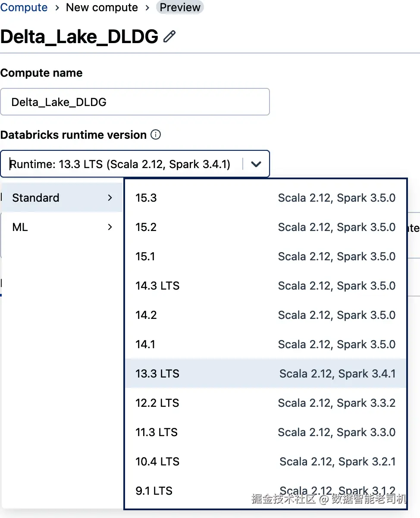Screen dimensions: 420x518
Task: Focus the Compute name input field
Action: 135,102
